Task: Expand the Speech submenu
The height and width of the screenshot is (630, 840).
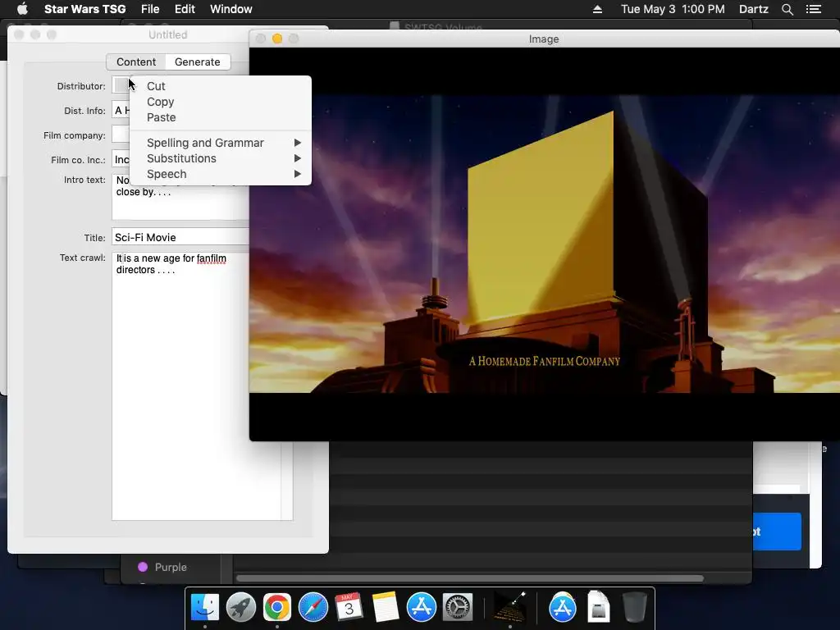Action: [220, 174]
